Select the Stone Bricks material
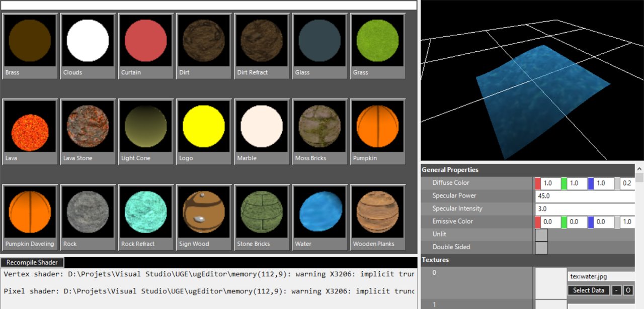 pos(262,218)
